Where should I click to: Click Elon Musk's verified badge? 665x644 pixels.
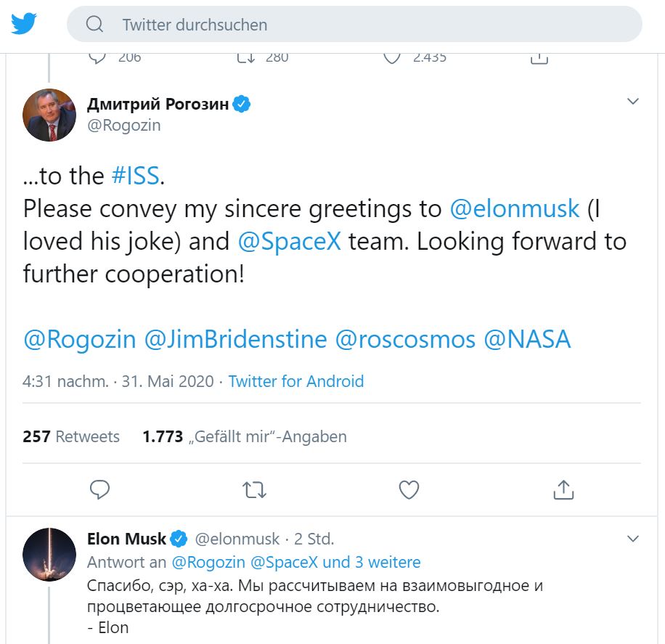(x=179, y=539)
